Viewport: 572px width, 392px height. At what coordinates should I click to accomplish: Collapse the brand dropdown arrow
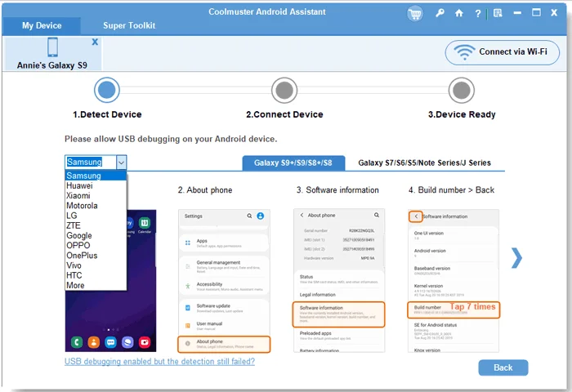[x=121, y=163]
